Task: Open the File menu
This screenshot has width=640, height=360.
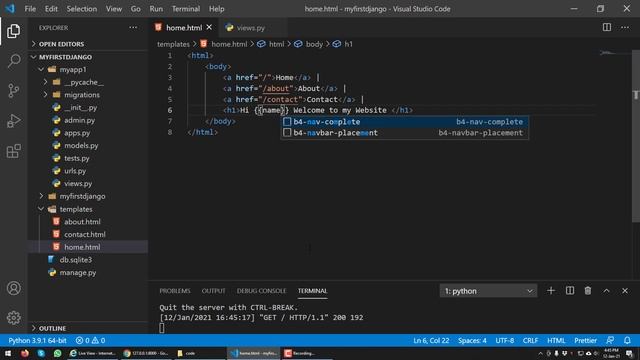Action: (30, 9)
